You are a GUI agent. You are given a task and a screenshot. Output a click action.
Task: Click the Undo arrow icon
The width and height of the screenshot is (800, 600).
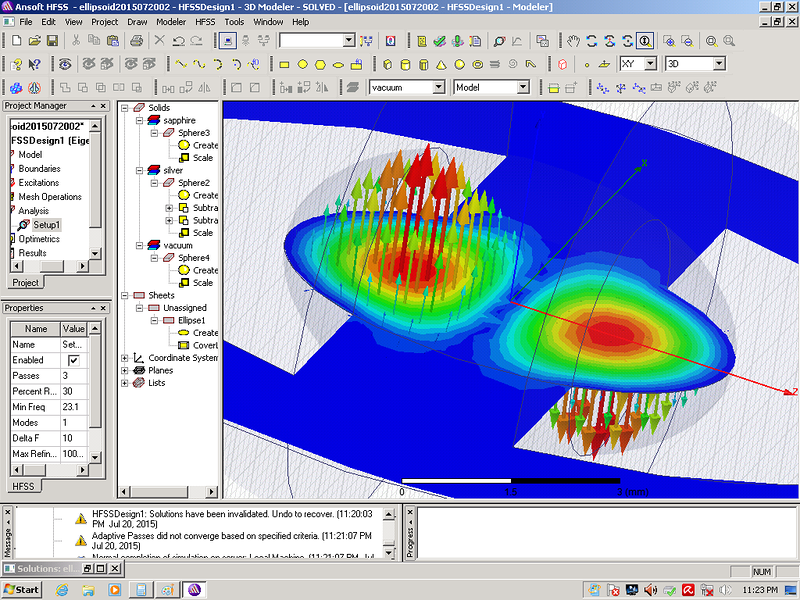tap(179, 41)
